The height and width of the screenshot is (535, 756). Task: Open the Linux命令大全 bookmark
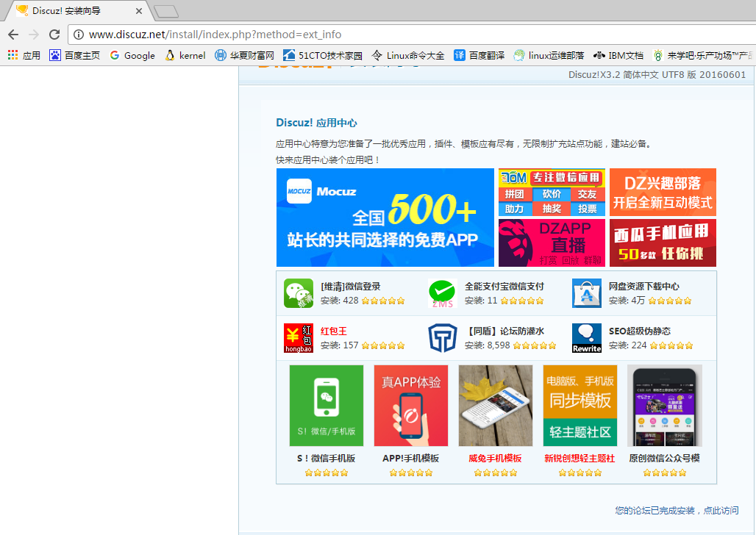(x=408, y=55)
